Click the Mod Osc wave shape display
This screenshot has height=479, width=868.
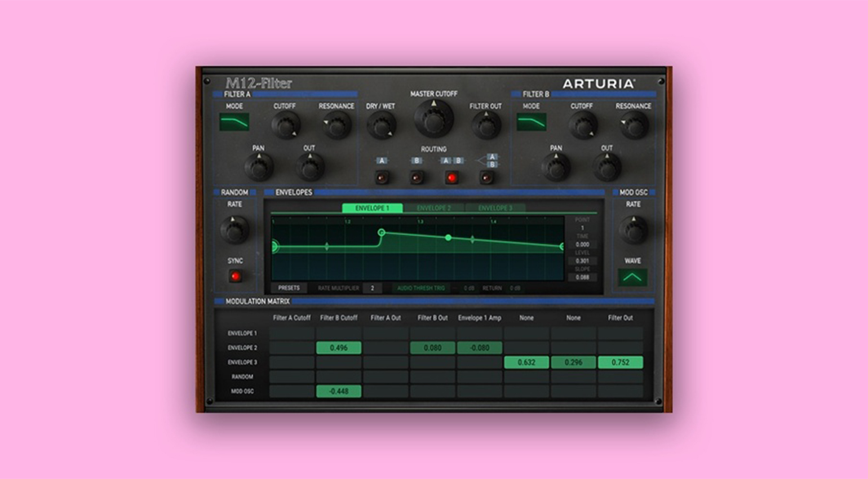(x=632, y=277)
